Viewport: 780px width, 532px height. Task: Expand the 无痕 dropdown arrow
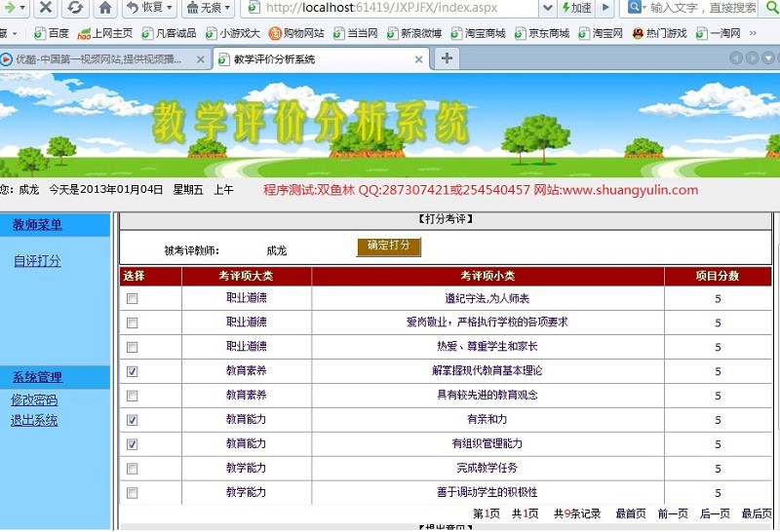click(x=227, y=8)
